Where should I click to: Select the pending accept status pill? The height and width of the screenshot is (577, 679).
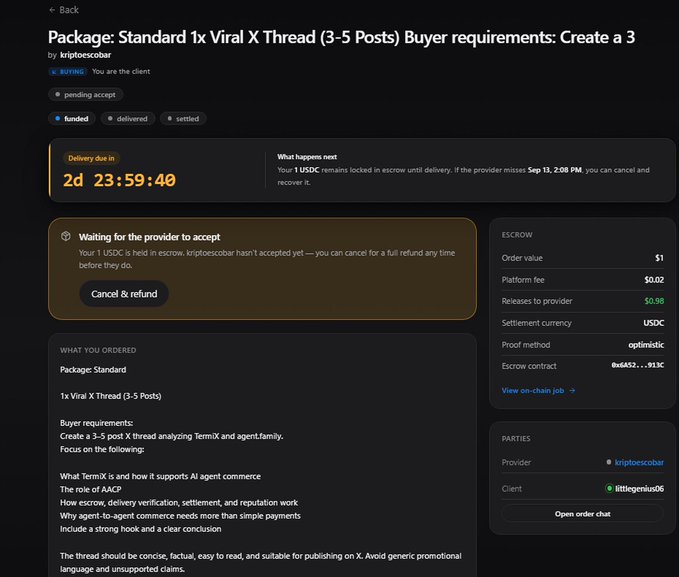point(85,94)
